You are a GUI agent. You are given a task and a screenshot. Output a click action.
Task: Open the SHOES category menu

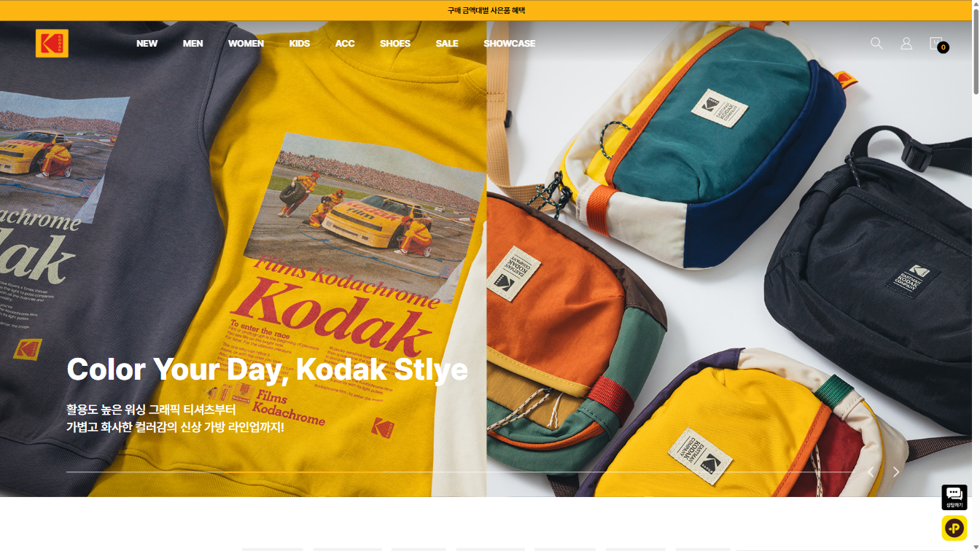395,44
